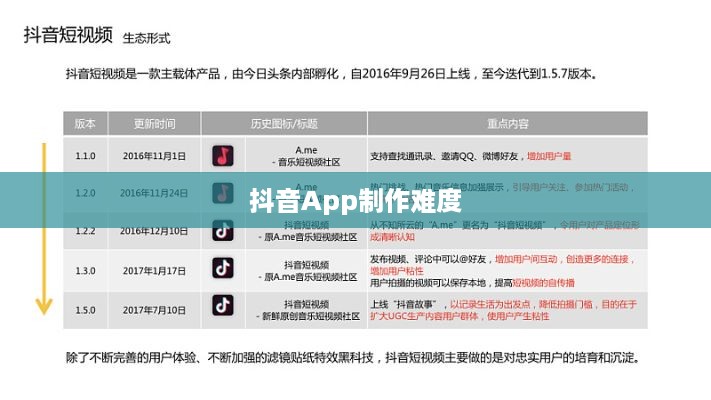This screenshot has height=400, width=711.
Task: Select date cell 2016年12月10日
Action: click(x=154, y=231)
